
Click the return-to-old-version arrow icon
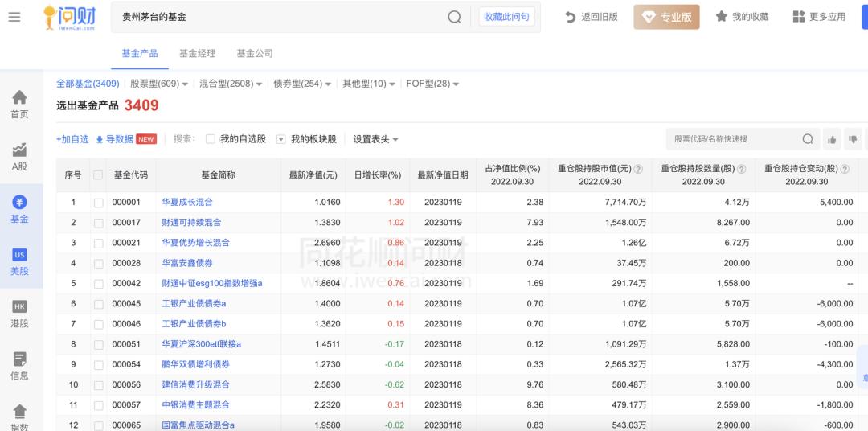coord(570,17)
